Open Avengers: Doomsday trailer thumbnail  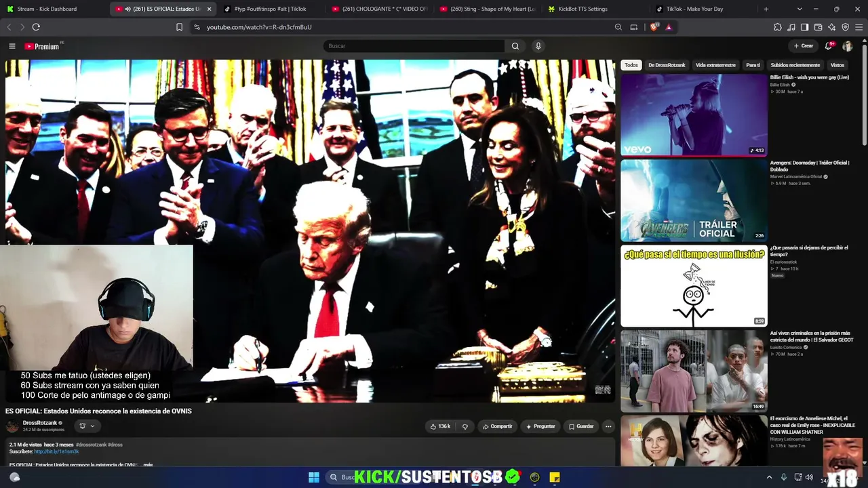click(694, 201)
